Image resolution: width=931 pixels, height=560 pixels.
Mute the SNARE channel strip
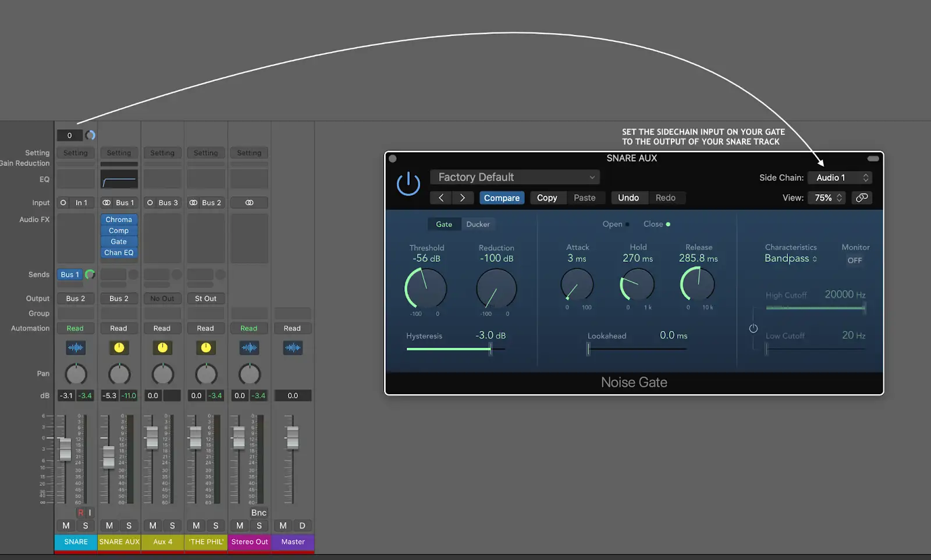click(66, 526)
